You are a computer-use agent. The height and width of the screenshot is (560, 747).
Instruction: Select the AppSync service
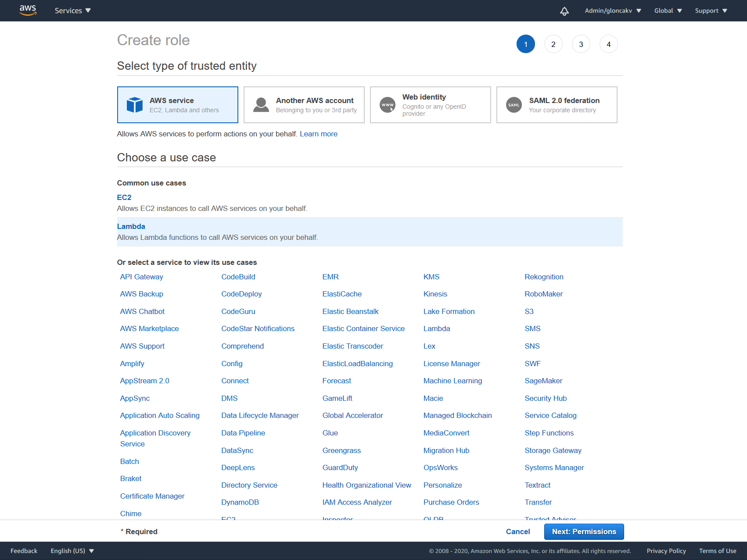135,398
